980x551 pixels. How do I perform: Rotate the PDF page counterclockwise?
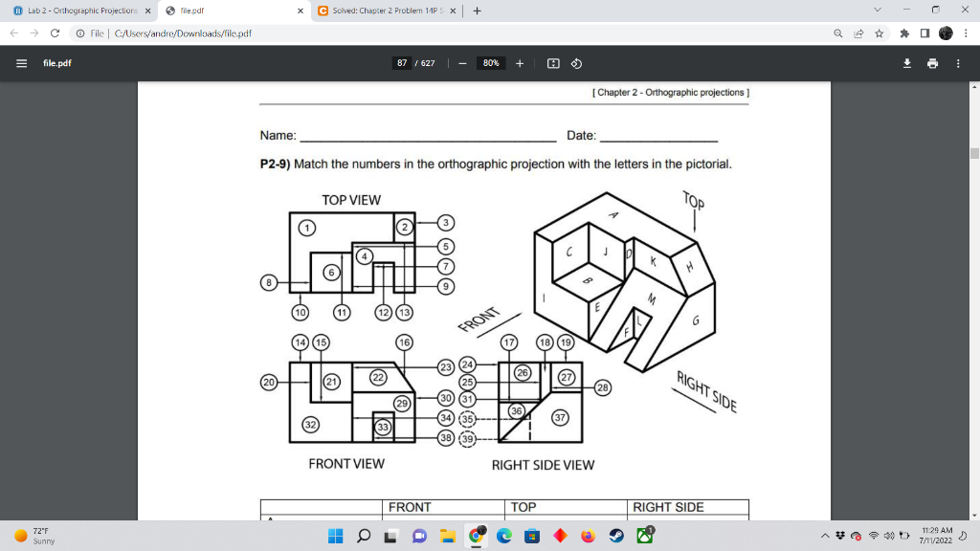tap(575, 63)
